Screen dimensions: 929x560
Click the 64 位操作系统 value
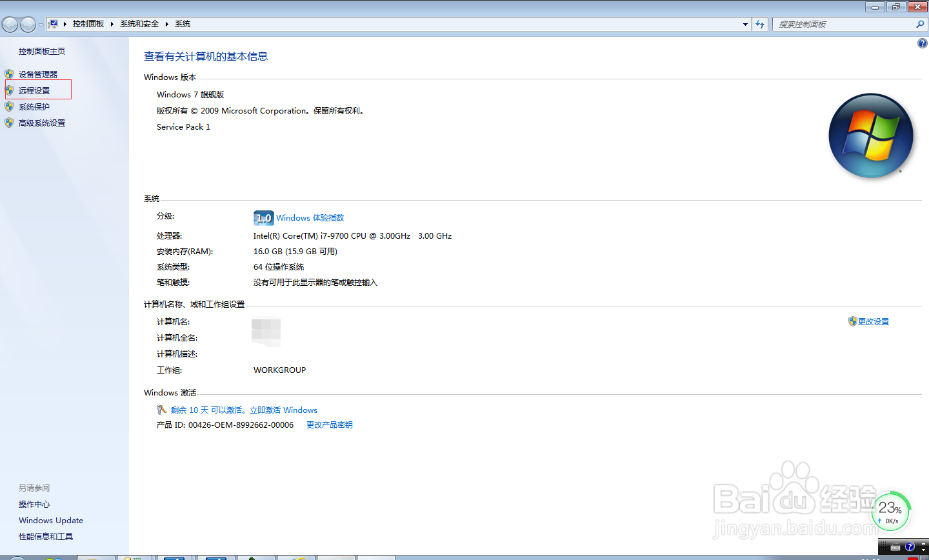279,267
